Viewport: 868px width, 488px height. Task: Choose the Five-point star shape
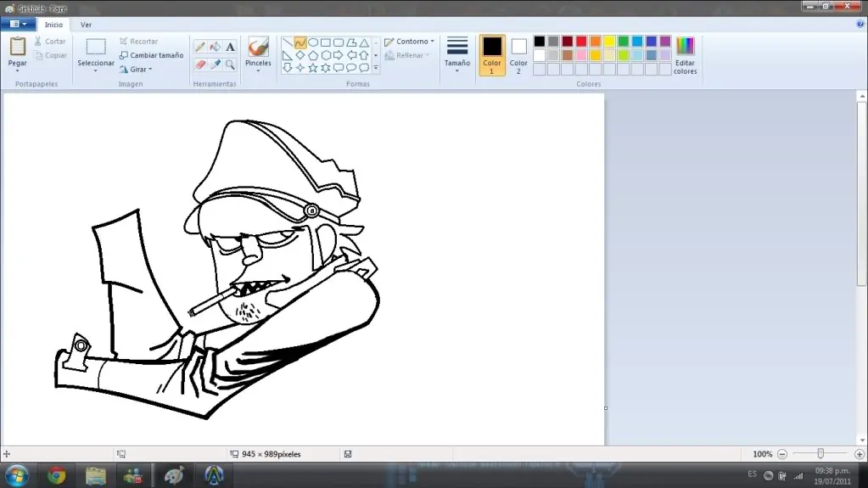coord(313,68)
